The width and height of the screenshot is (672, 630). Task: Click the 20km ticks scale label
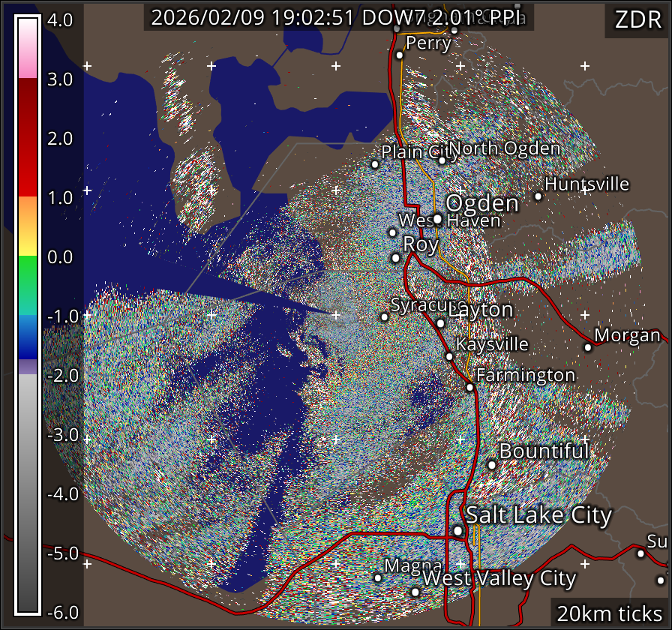point(608,613)
